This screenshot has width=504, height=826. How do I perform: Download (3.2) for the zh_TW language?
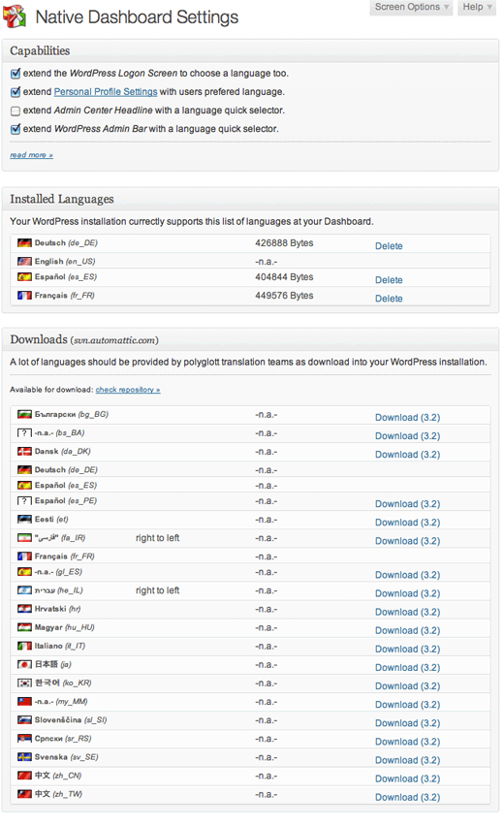[x=408, y=797]
